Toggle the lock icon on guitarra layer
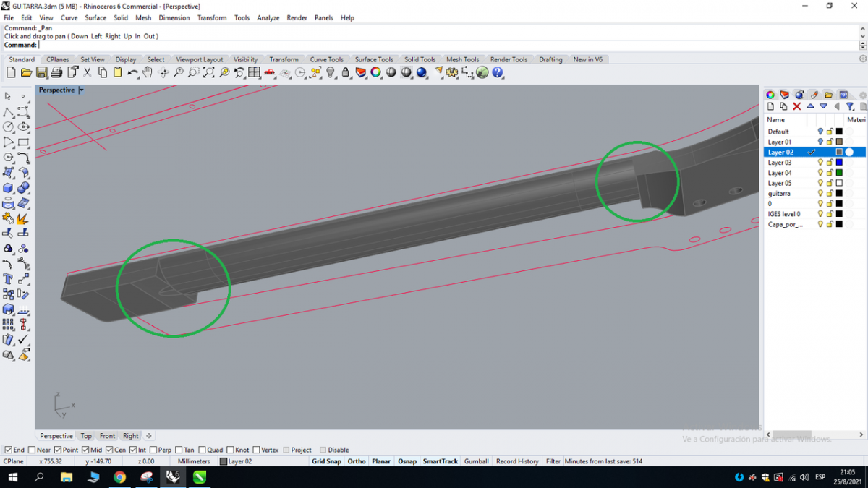The width and height of the screenshot is (868, 488). tap(830, 194)
